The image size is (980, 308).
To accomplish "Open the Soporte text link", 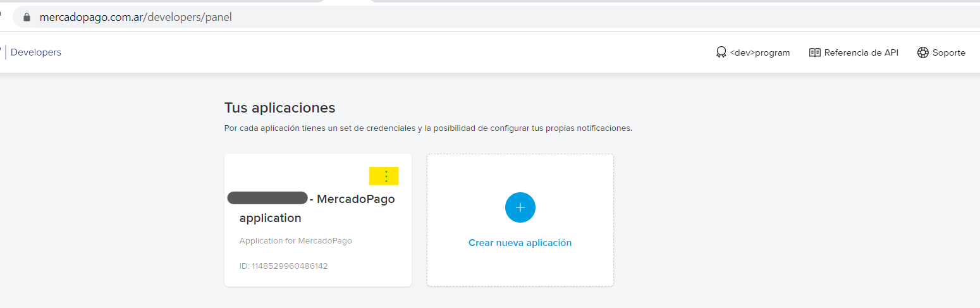I will click(x=948, y=53).
